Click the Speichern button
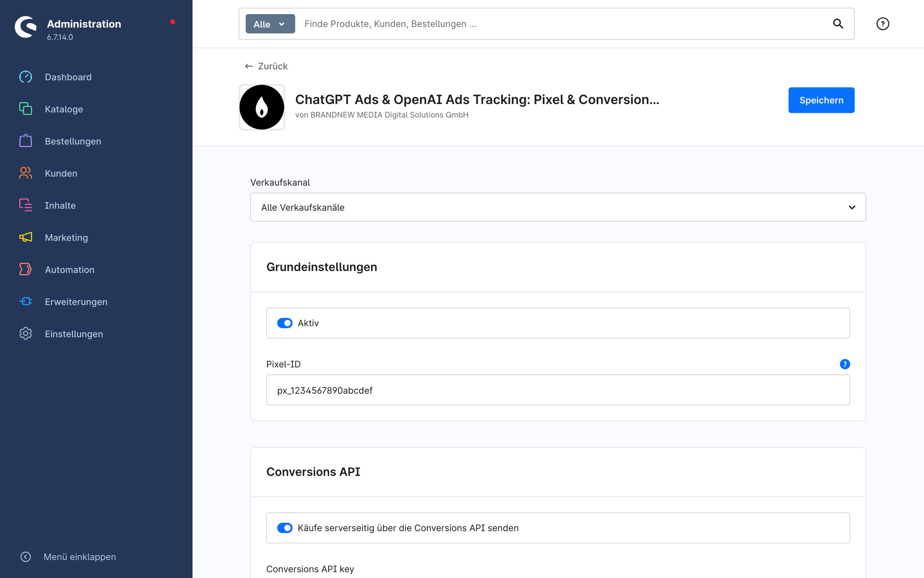The image size is (924, 578). pyautogui.click(x=821, y=100)
